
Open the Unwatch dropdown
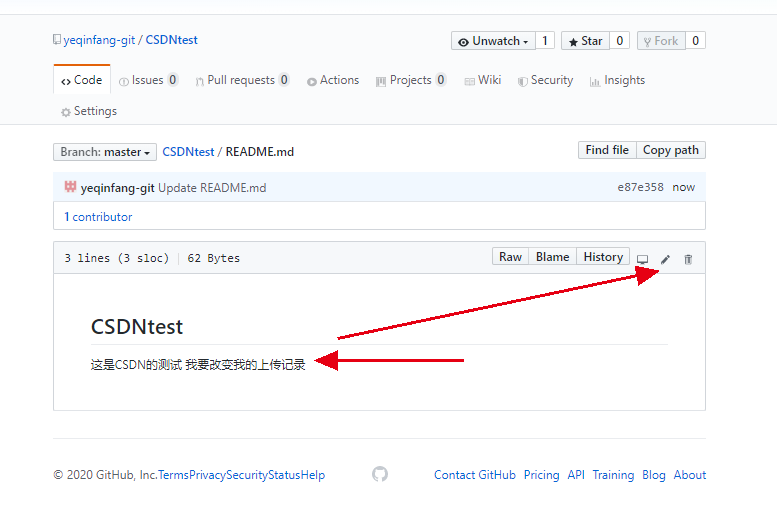493,41
